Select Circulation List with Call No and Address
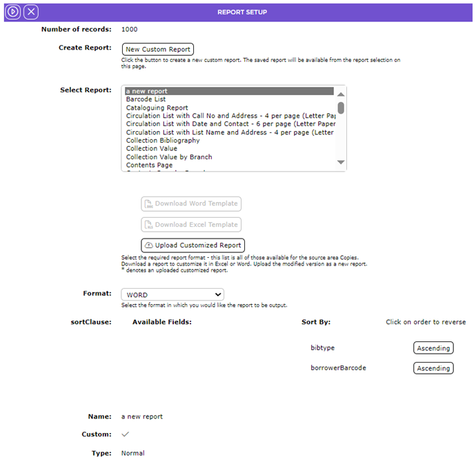 (x=230, y=116)
